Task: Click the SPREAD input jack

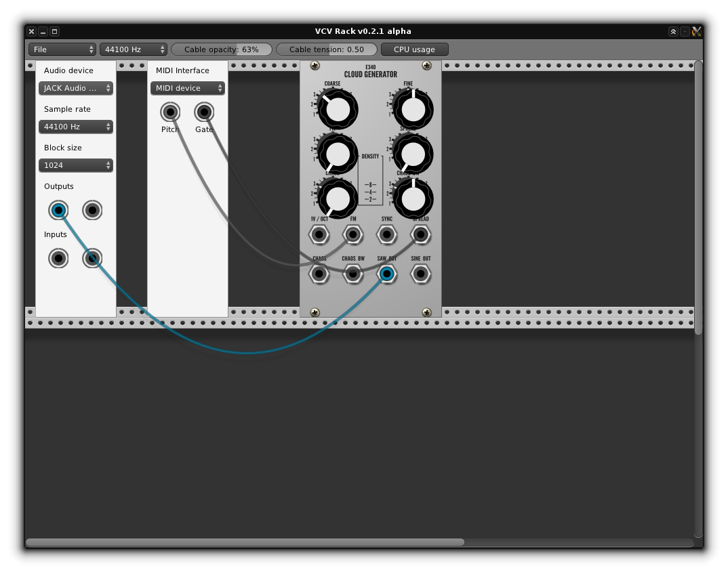Action: coord(421,235)
